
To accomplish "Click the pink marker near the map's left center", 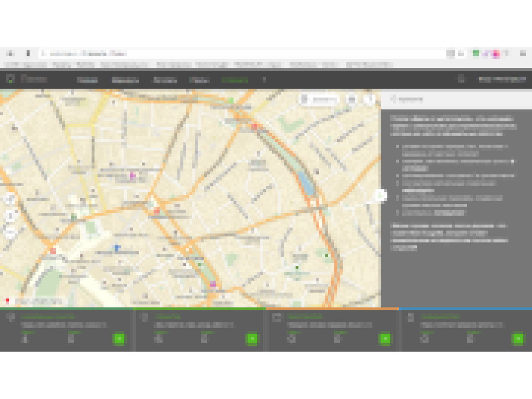I will [x=132, y=176].
